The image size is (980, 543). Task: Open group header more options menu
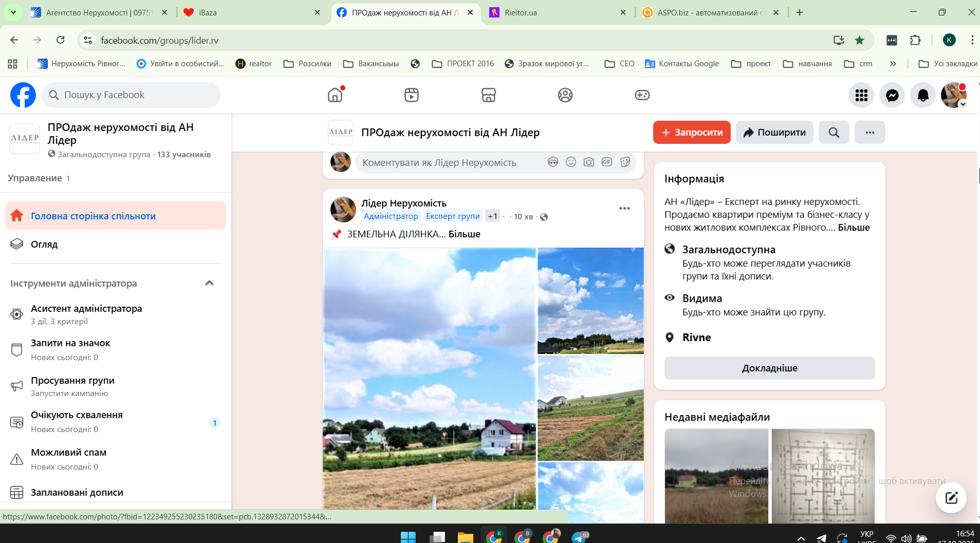click(x=870, y=133)
